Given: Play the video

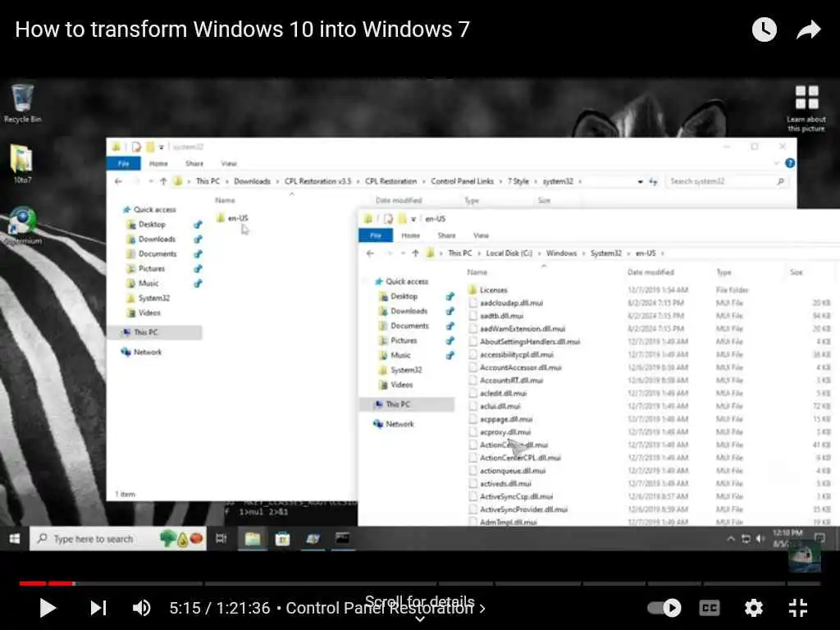Looking at the screenshot, I should (x=48, y=608).
